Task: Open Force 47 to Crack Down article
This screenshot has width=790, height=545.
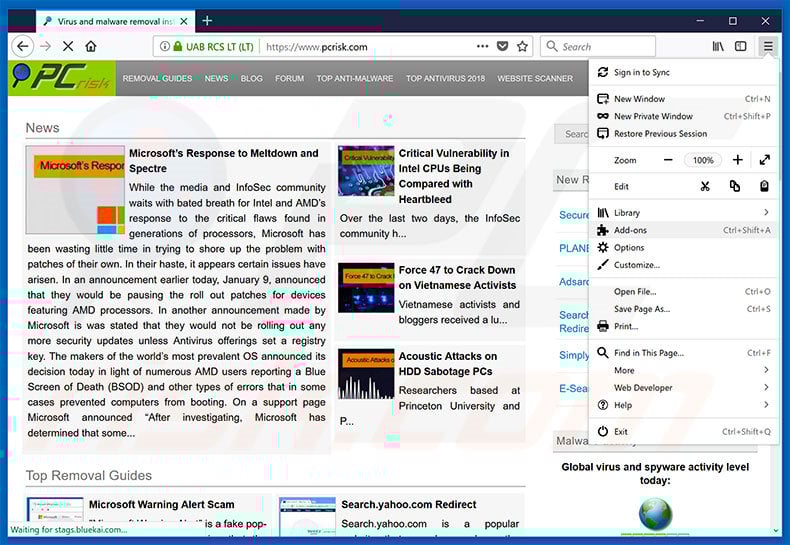Action: (457, 278)
